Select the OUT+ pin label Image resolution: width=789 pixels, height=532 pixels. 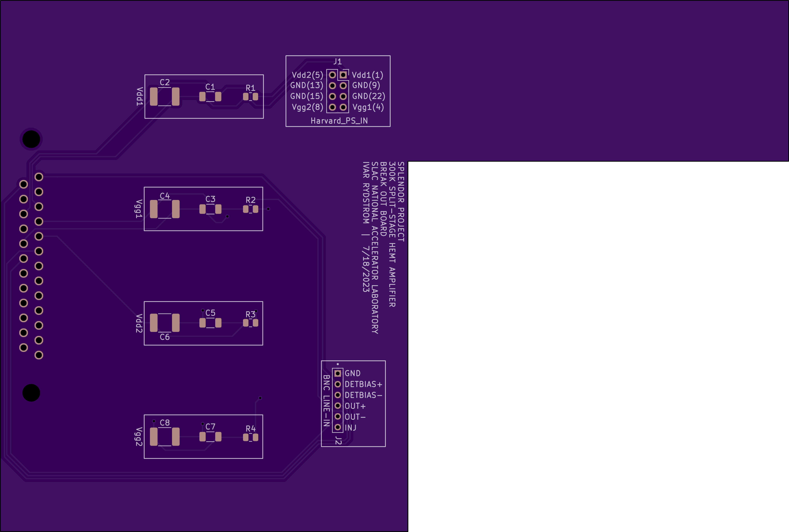click(355, 406)
